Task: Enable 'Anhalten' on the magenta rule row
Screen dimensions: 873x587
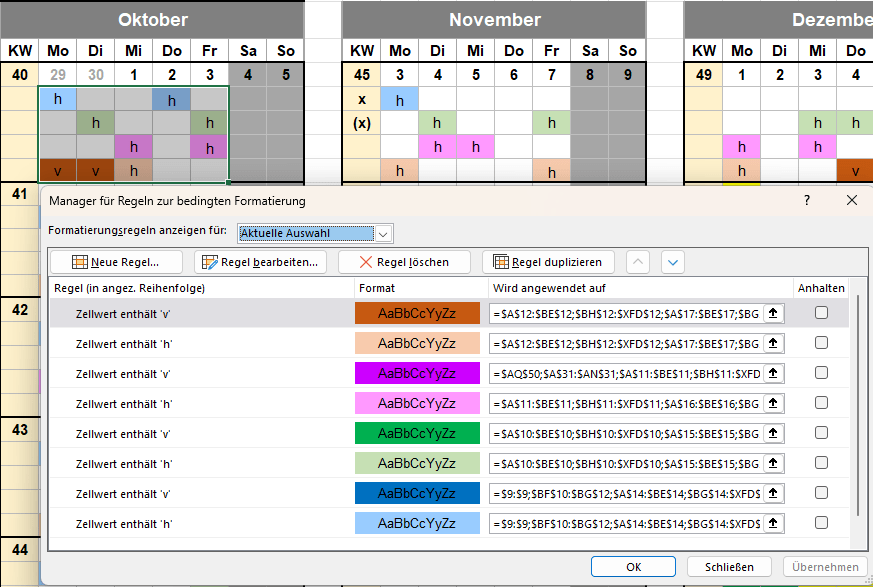Action: 819,373
